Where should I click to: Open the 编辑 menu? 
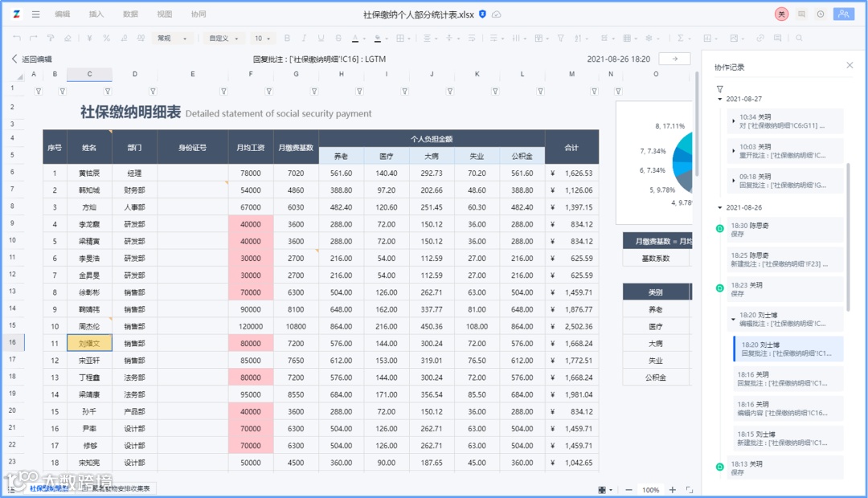click(x=62, y=14)
